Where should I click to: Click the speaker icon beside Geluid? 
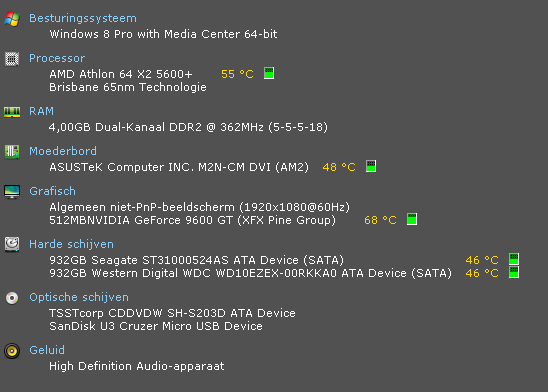point(12,351)
